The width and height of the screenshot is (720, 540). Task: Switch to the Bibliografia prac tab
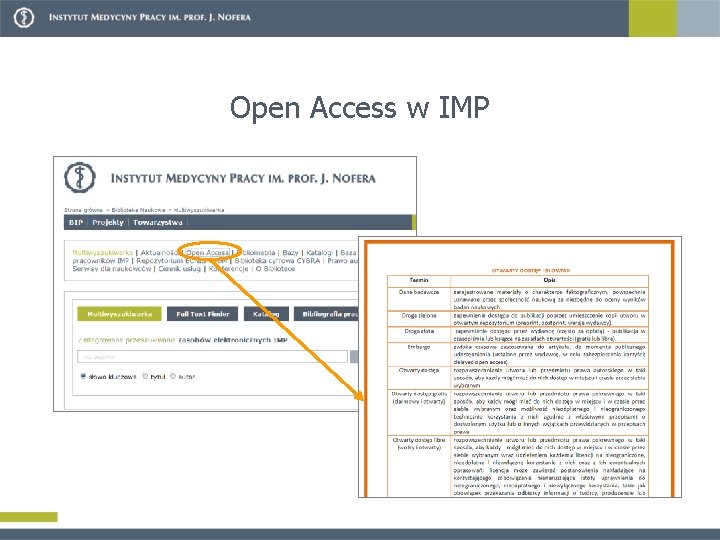328,314
